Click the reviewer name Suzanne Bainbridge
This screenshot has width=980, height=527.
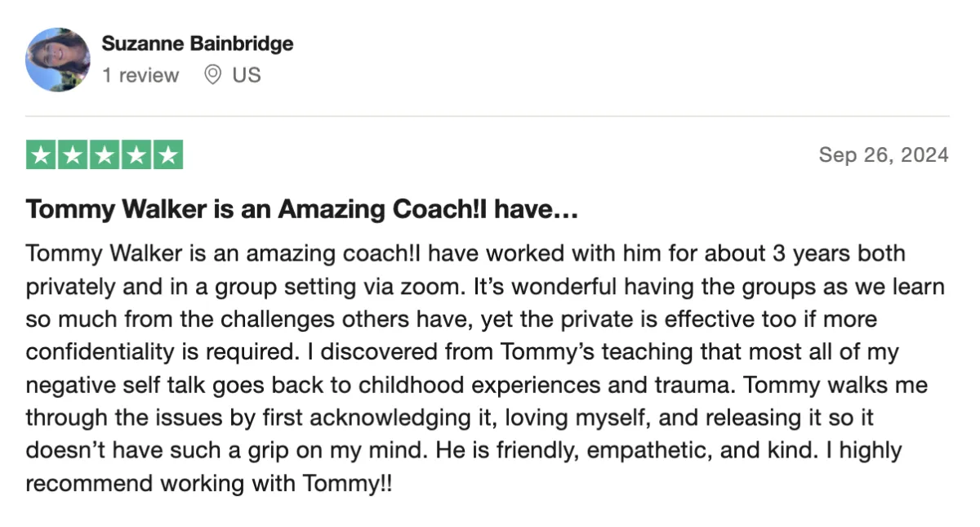click(198, 44)
